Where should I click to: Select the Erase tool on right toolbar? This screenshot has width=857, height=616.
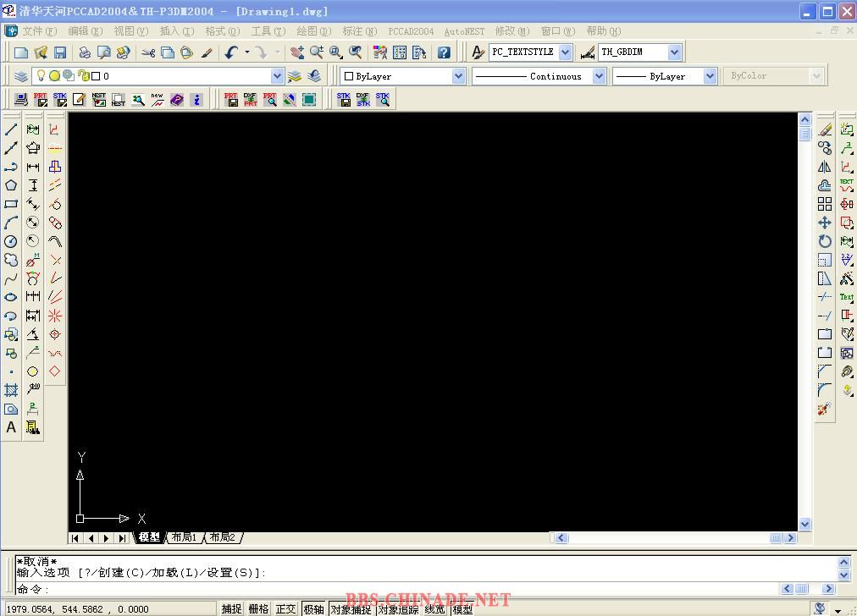(825, 130)
